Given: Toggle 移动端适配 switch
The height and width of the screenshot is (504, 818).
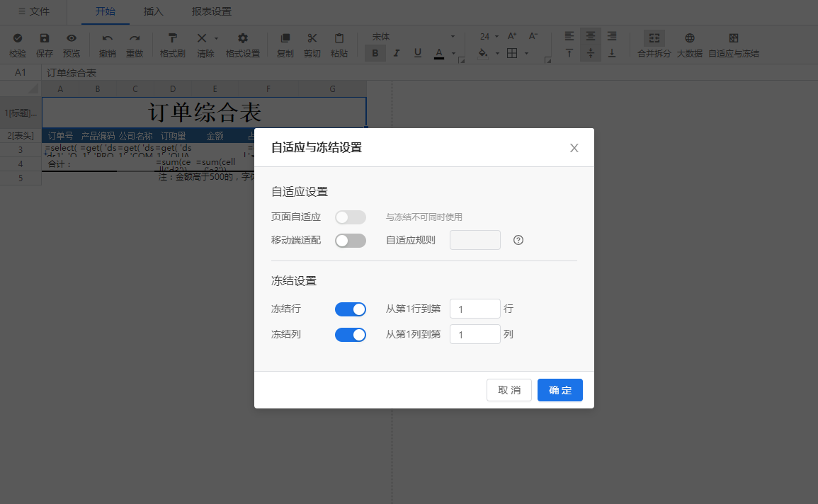Looking at the screenshot, I should (351, 240).
